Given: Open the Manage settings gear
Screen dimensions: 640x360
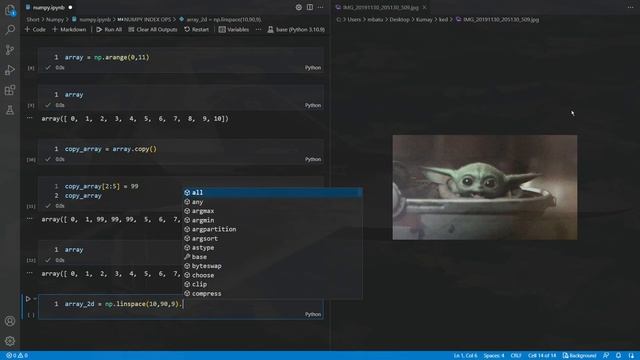Looking at the screenshot, I should coord(10,341).
